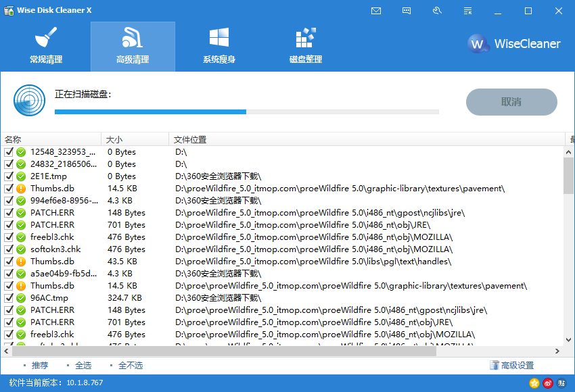Click the scroll up arrow of file list
This screenshot has width=575, height=392.
tap(568, 151)
